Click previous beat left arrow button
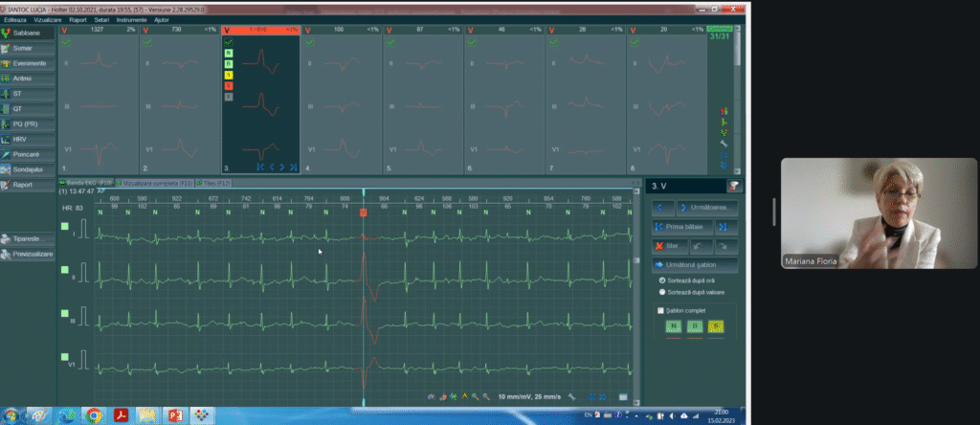Image resolution: width=980 pixels, height=425 pixels. click(x=659, y=208)
